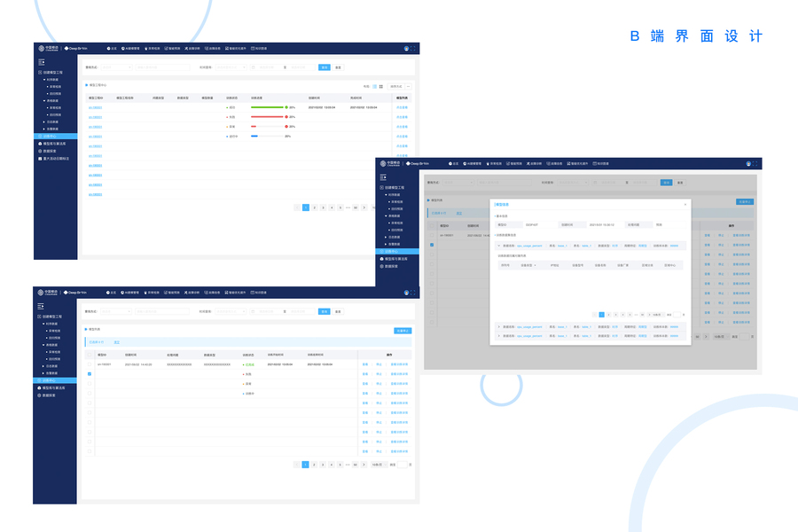Expand the 日志数据 tree node in top-left sidebar

[44, 122]
